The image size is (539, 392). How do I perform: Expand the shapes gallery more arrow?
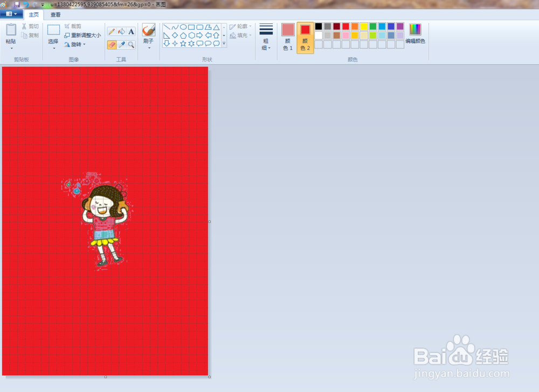[x=224, y=44]
